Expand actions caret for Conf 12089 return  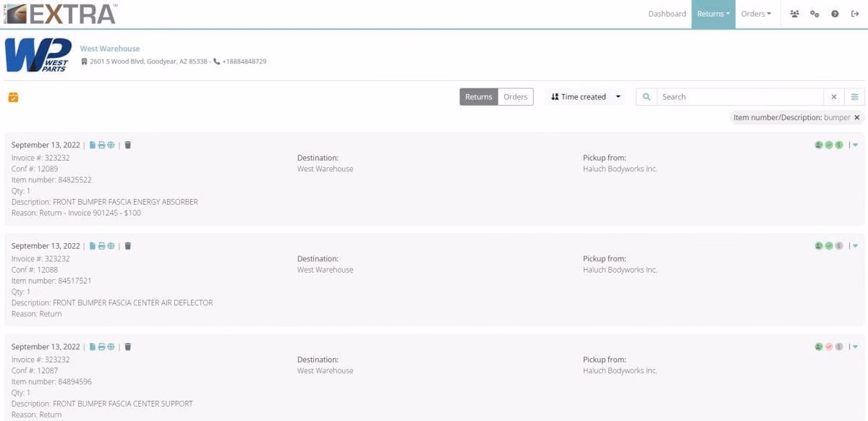pyautogui.click(x=855, y=145)
